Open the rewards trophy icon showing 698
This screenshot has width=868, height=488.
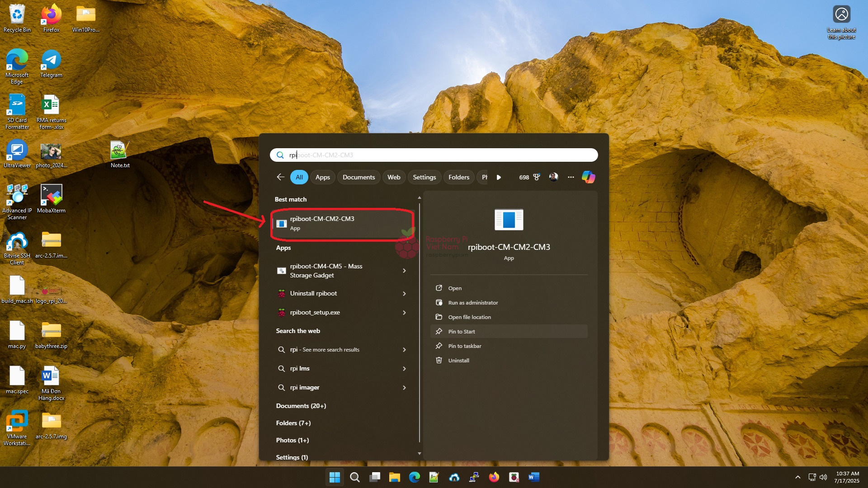pos(536,177)
